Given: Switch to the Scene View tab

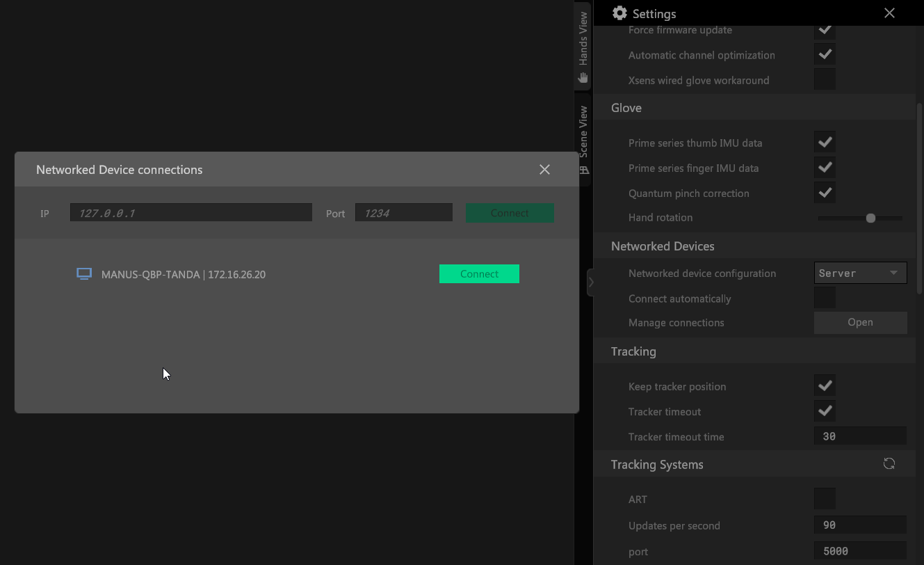Looking at the screenshot, I should (x=583, y=139).
